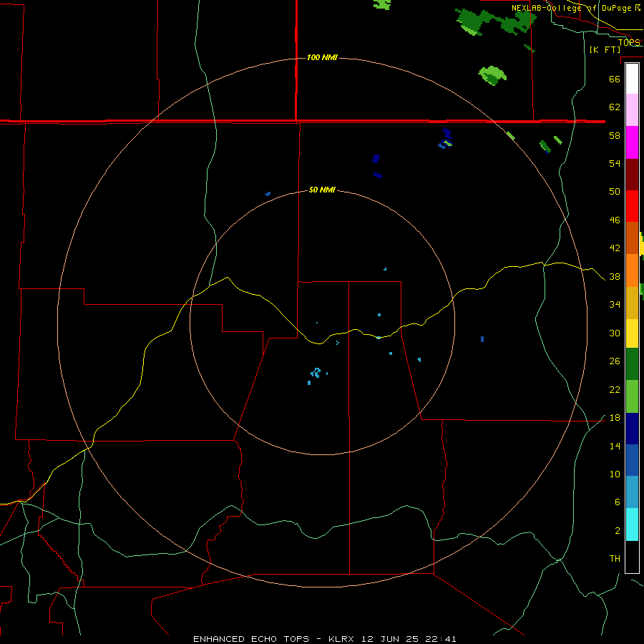Select the 26 legend label
644x644 pixels.
pyautogui.click(x=615, y=361)
